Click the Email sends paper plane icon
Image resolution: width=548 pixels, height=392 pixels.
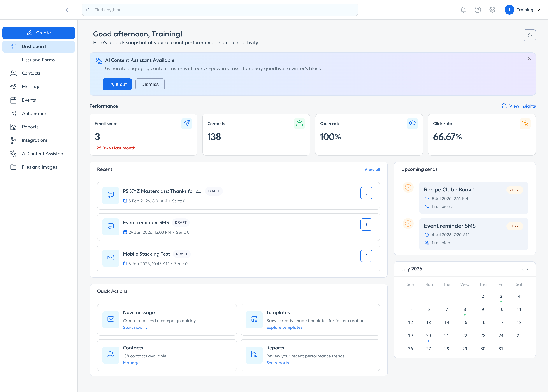[187, 123]
